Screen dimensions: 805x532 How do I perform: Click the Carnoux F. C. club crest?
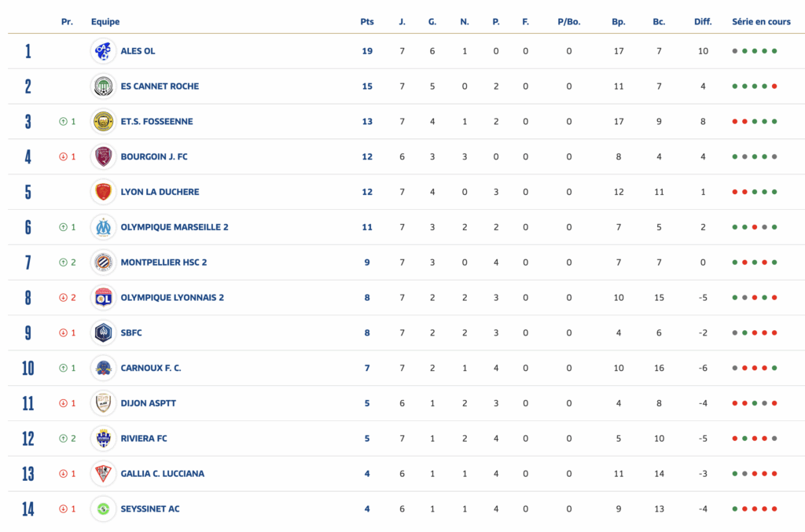click(x=103, y=368)
